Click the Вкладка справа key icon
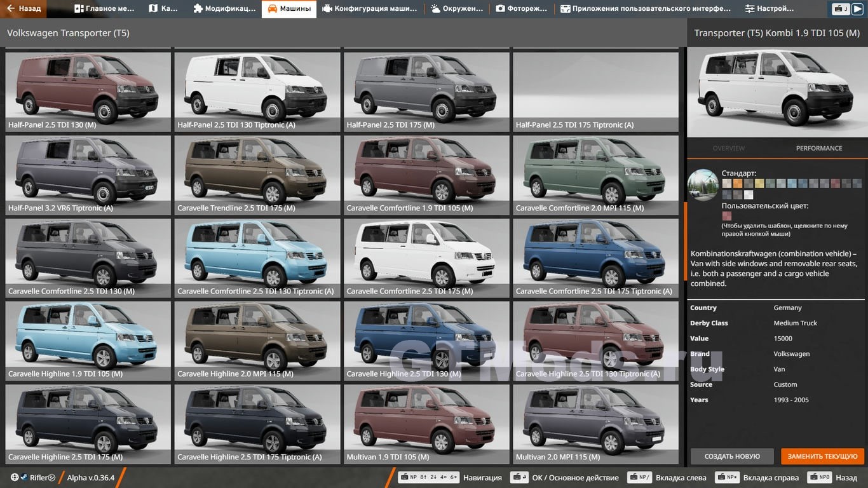 point(727,477)
